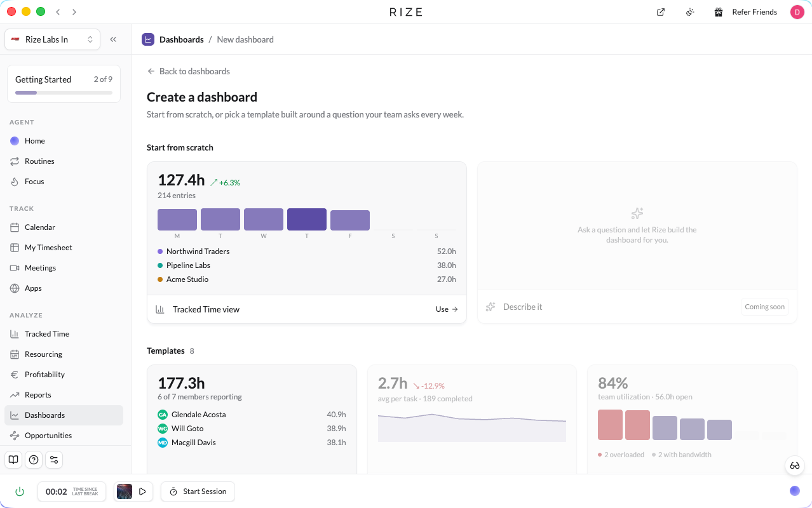Open the Rize Labs In workspace selector
The height and width of the screenshot is (508, 812).
coord(52,39)
